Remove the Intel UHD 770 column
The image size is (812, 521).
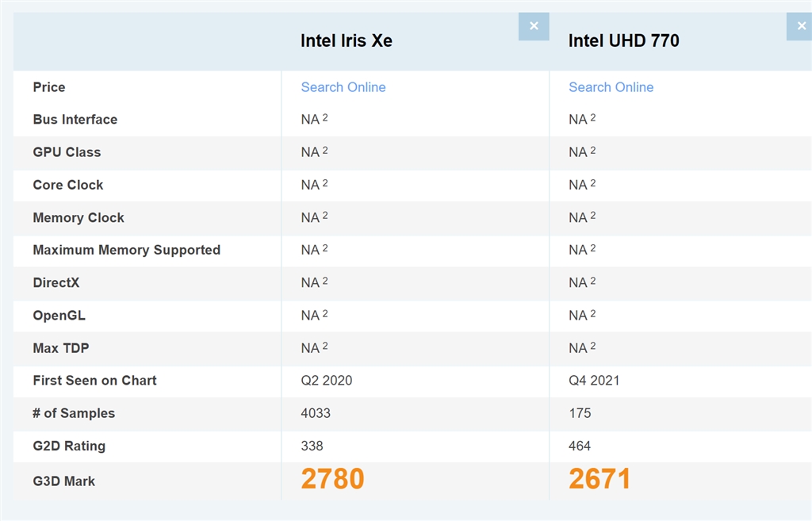(x=800, y=26)
